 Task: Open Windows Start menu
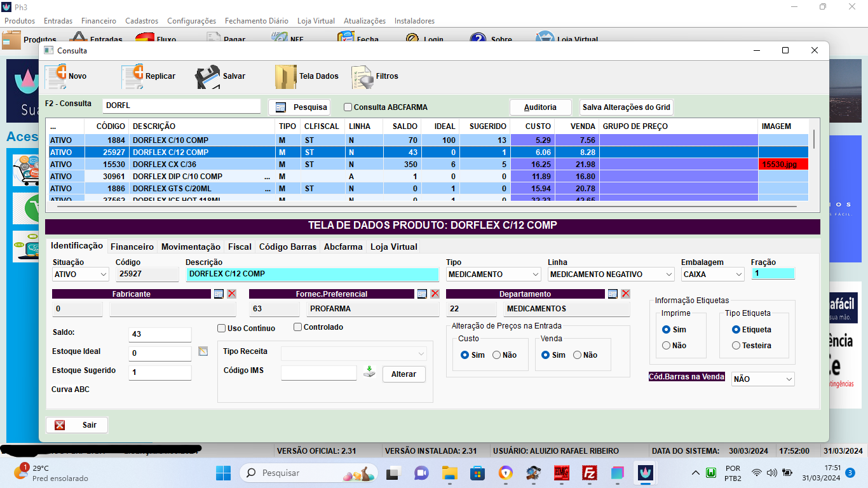[x=223, y=473]
